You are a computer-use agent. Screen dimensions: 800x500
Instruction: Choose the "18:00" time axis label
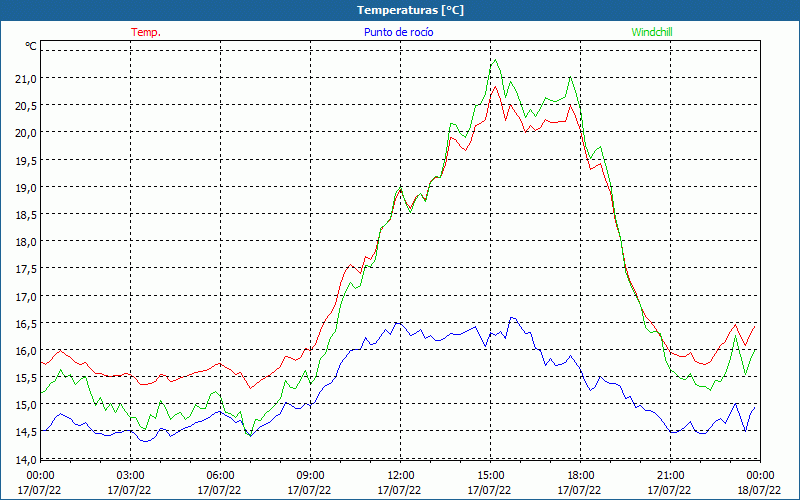[580, 475]
